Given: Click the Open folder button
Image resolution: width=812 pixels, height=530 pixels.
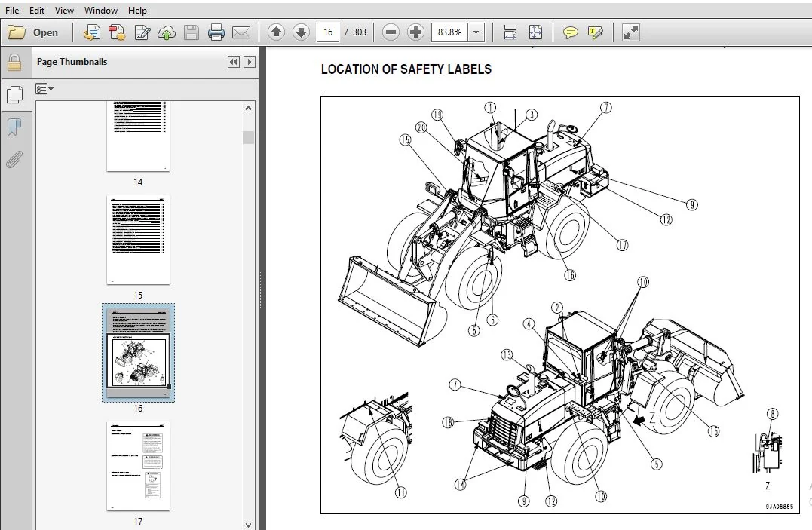Looking at the screenshot, I should pos(32,32).
